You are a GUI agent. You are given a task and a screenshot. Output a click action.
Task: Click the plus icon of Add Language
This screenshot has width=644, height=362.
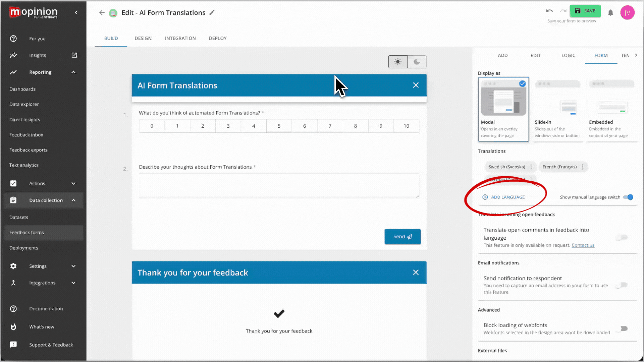coord(485,197)
